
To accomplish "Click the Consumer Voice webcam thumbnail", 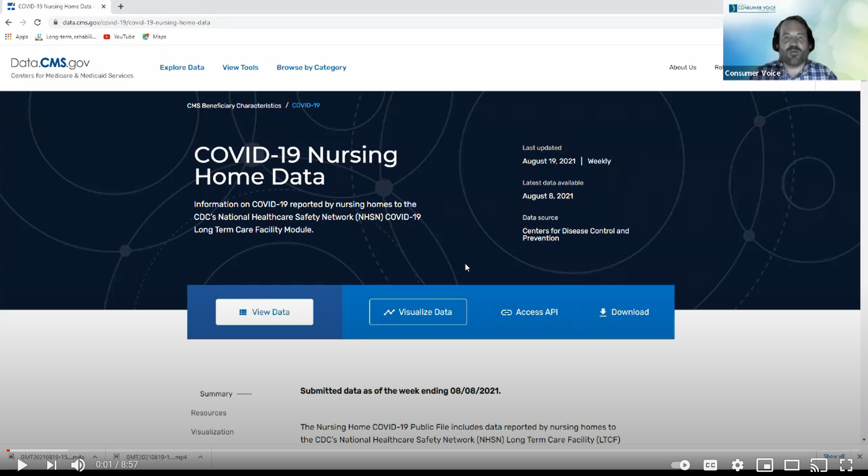I will pos(795,40).
